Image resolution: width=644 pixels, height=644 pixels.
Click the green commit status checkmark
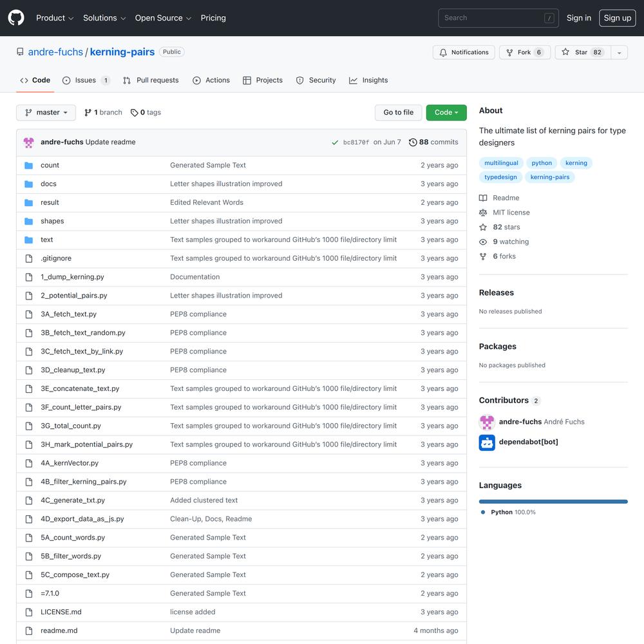tap(335, 142)
